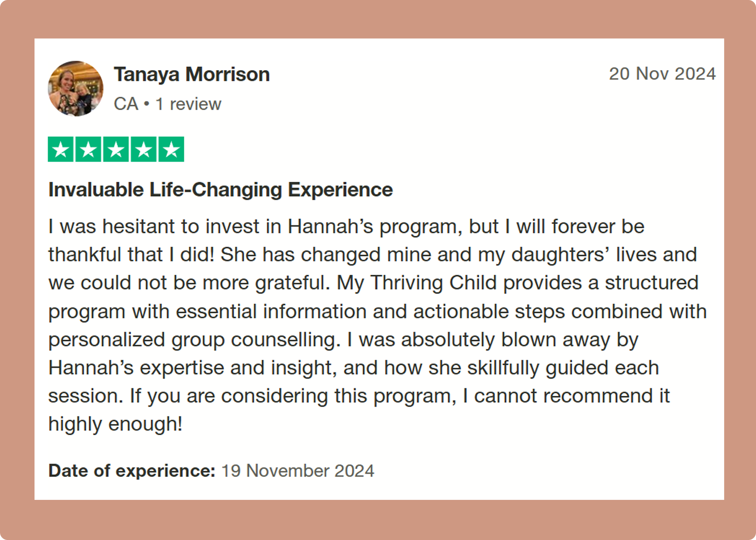Screen dimensions: 756x540
Task: Click the review's first line about Hannah's program
Action: pyautogui.click(x=346, y=227)
